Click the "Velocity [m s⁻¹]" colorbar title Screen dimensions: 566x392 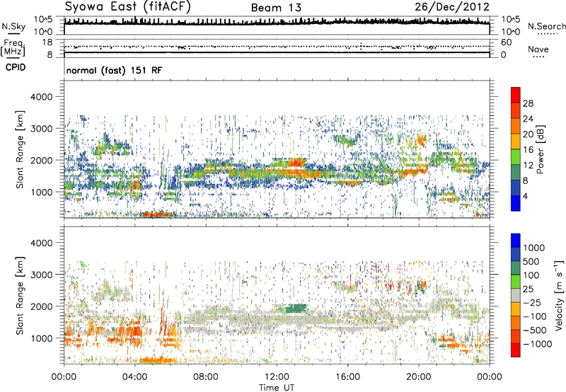tap(559, 295)
